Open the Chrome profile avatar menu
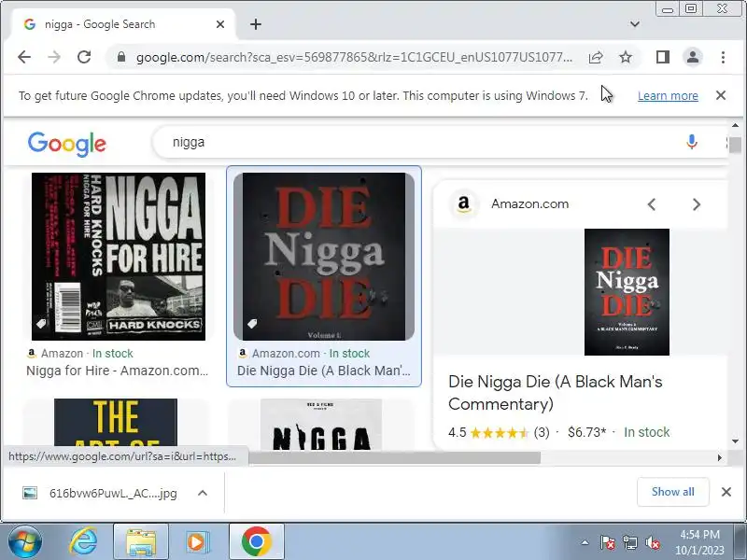 point(693,57)
